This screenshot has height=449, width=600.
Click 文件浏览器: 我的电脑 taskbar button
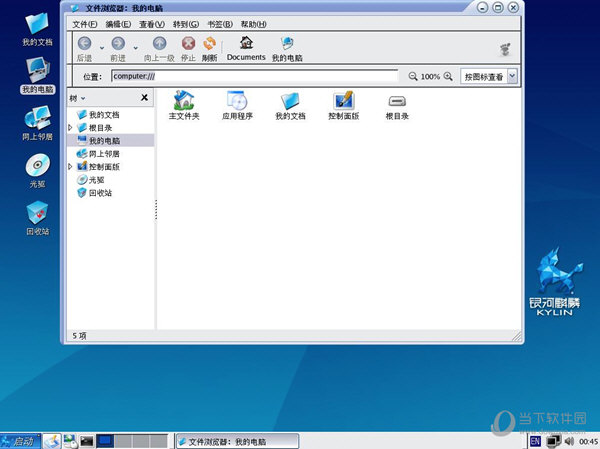point(237,441)
